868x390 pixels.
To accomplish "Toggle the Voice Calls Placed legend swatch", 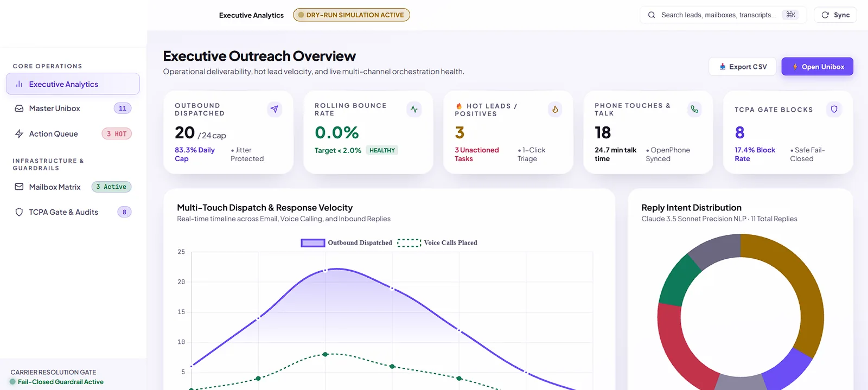I will pos(409,243).
